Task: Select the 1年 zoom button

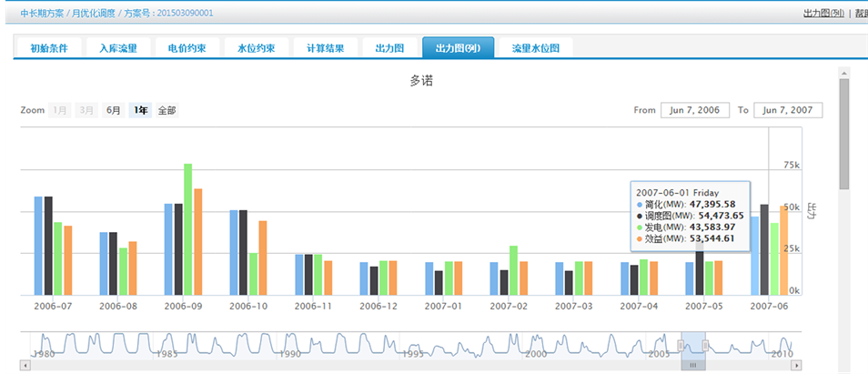Action: 141,110
